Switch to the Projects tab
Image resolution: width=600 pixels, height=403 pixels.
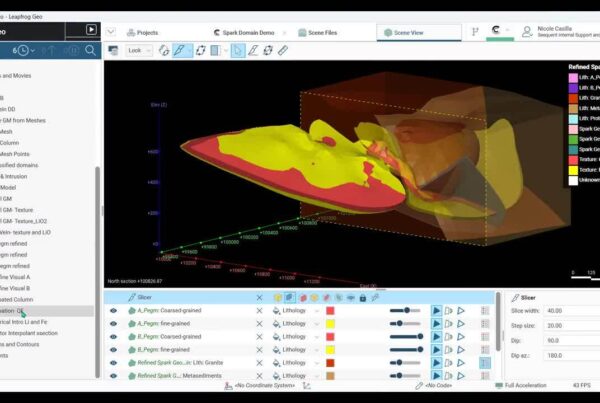coord(142,33)
